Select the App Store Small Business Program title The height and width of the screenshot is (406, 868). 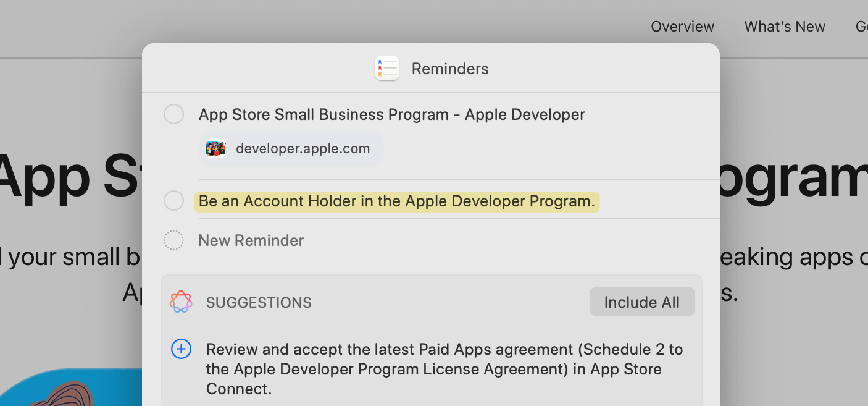[x=391, y=114]
